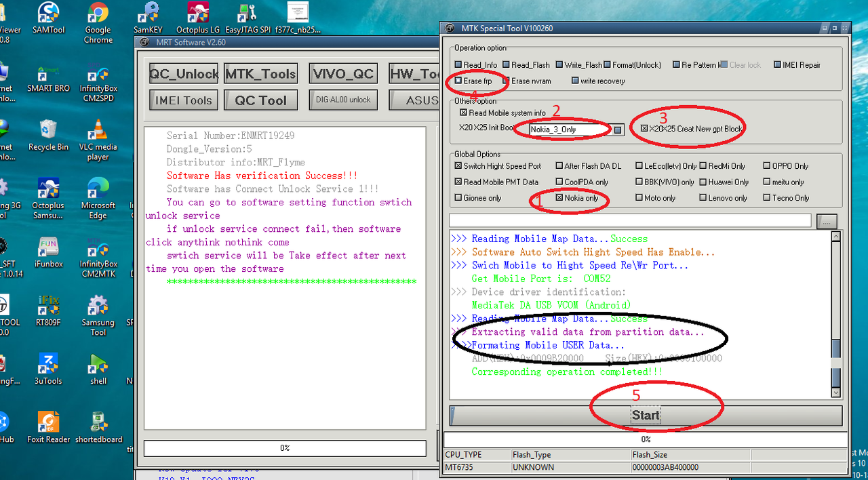Click the MTK Special Tool title bar icon
868x480 pixels.
pos(450,28)
